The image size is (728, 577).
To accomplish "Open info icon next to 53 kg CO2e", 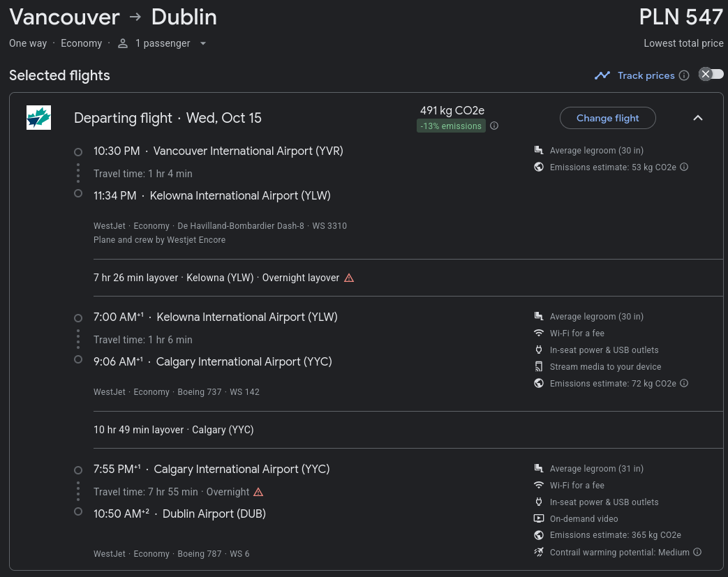I will 684,167.
